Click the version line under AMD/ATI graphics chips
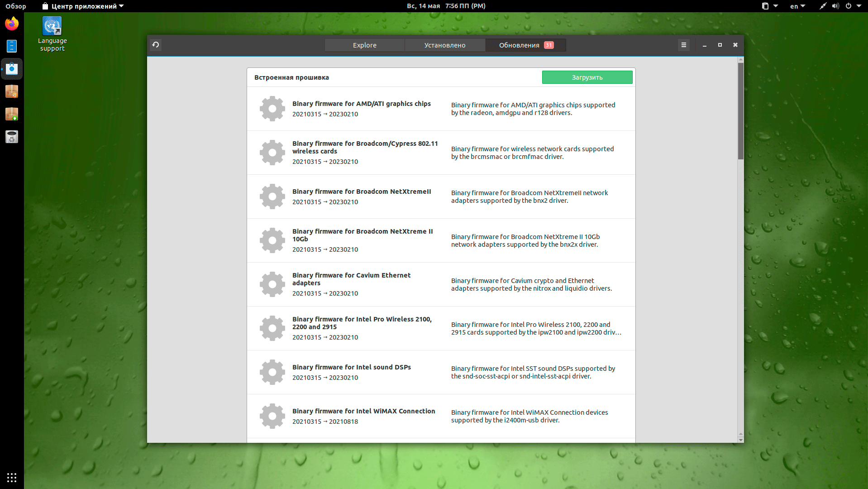Viewport: 868px width, 489px height. coord(325,114)
